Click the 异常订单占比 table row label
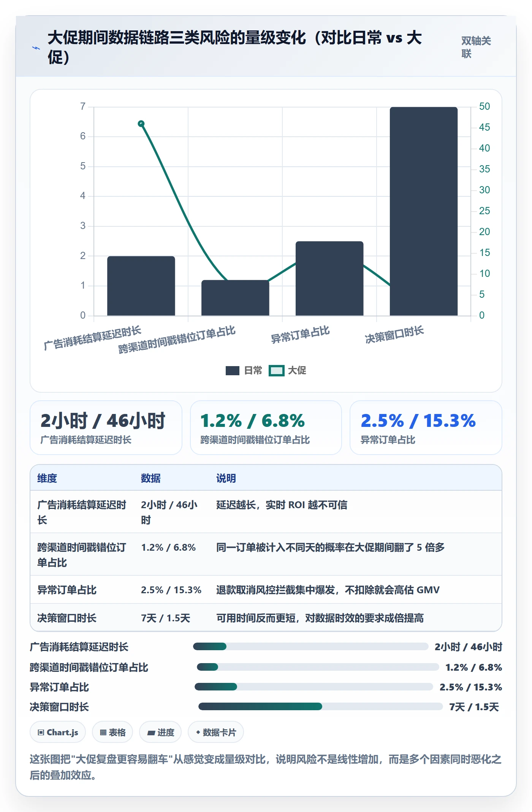 pyautogui.click(x=67, y=590)
